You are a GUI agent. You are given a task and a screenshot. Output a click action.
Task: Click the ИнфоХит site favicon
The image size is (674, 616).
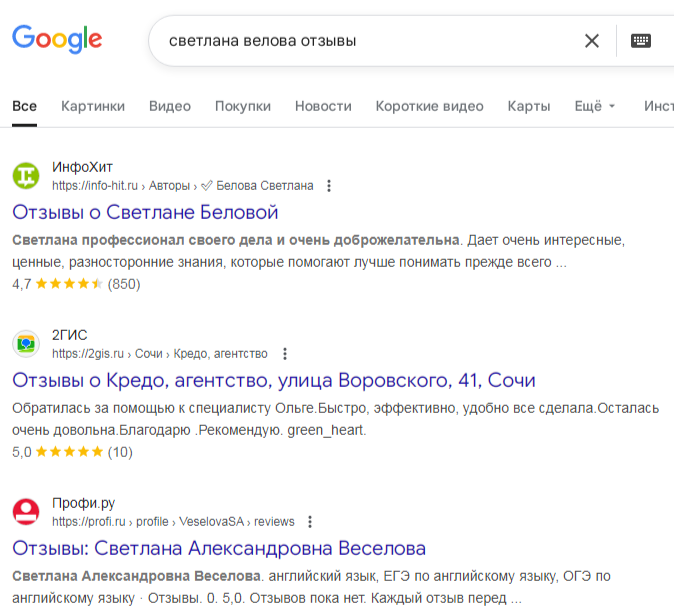pyautogui.click(x=26, y=176)
